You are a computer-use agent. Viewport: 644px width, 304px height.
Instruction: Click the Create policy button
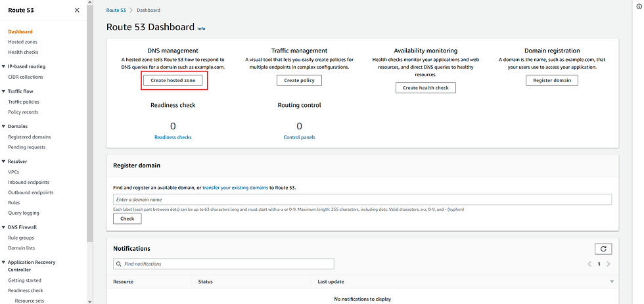click(x=300, y=81)
